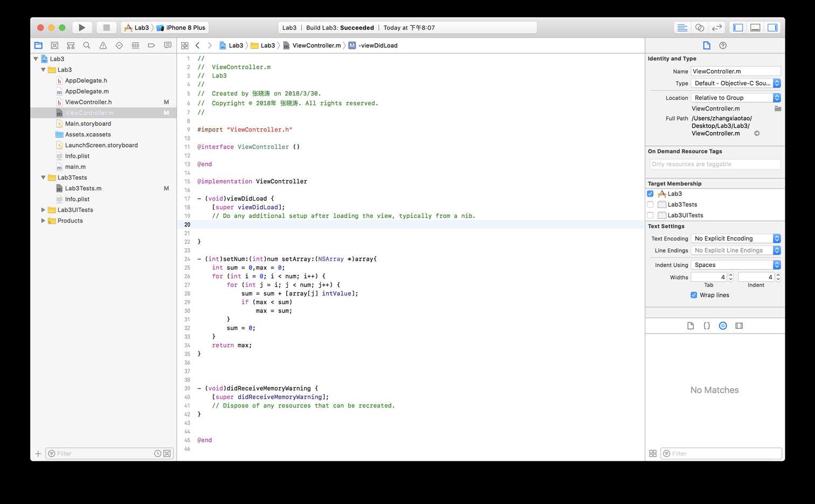
Task: Expand the Products folder
Action: [43, 220]
